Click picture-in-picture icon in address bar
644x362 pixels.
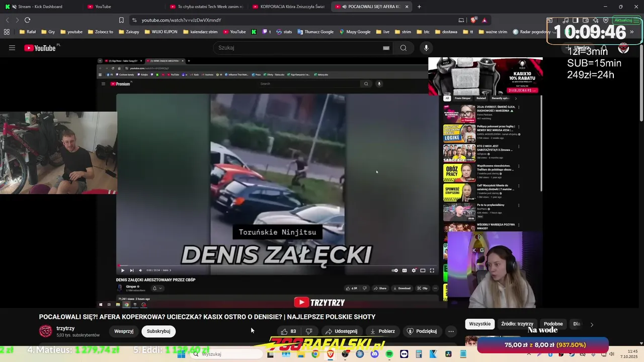tap(461, 20)
